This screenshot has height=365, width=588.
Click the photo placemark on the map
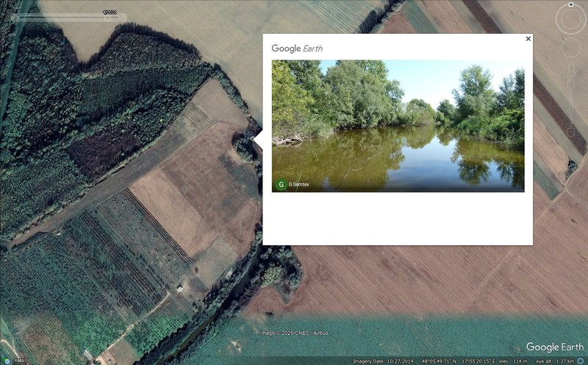point(253,138)
